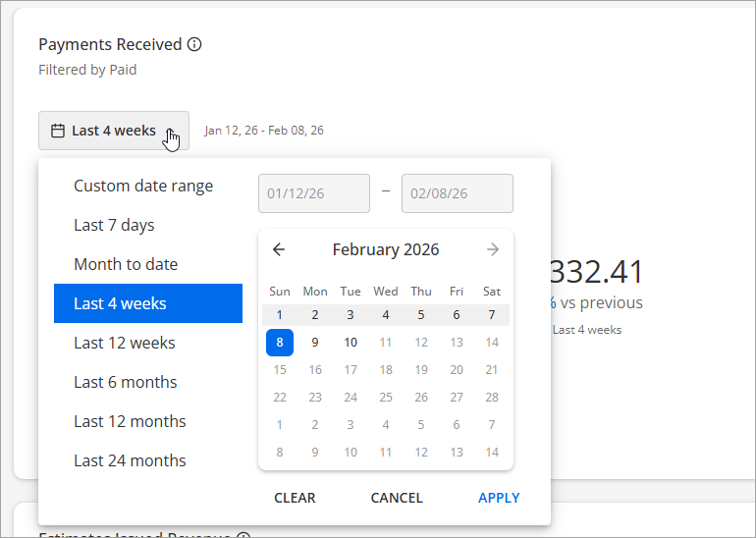The height and width of the screenshot is (538, 756).
Task: Select Custom date range option
Action: (143, 186)
